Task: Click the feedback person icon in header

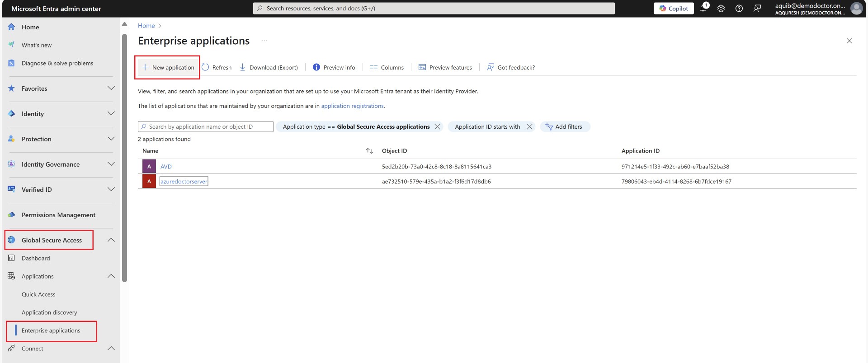Action: pos(757,9)
